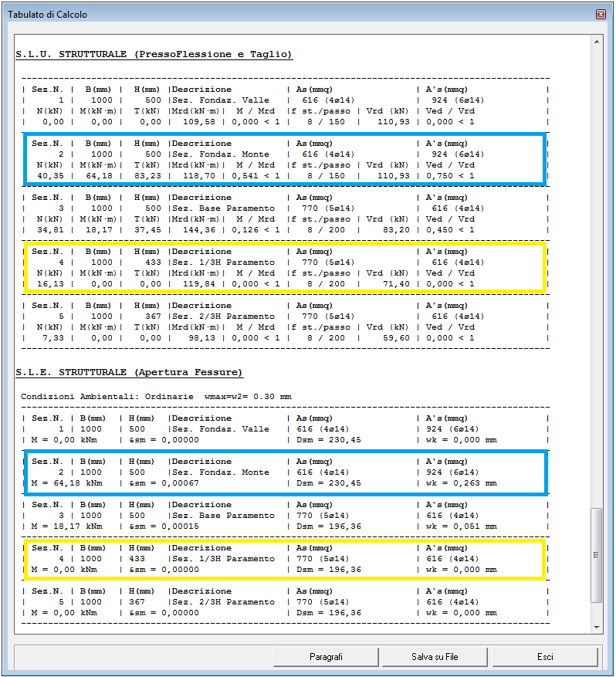Viewport: 616px width, 677px height.
Task: Select 'Sez. Fondaz. Valle' in S.L.U. table
Action: [x=221, y=100]
